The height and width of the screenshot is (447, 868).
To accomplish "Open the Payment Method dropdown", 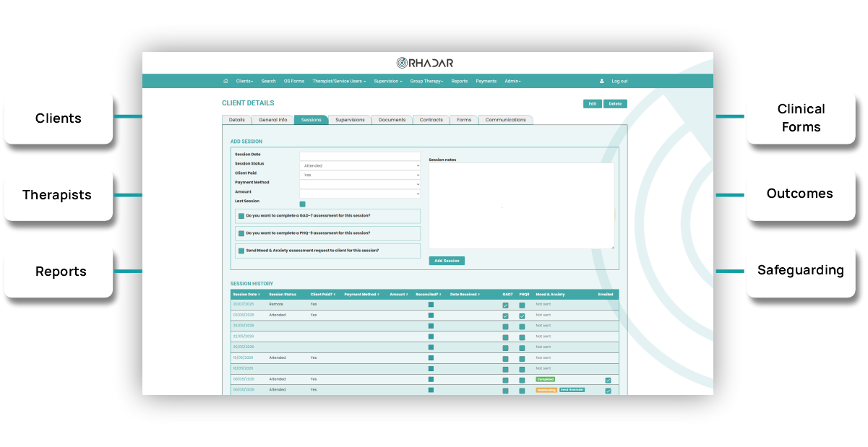I will tap(360, 184).
